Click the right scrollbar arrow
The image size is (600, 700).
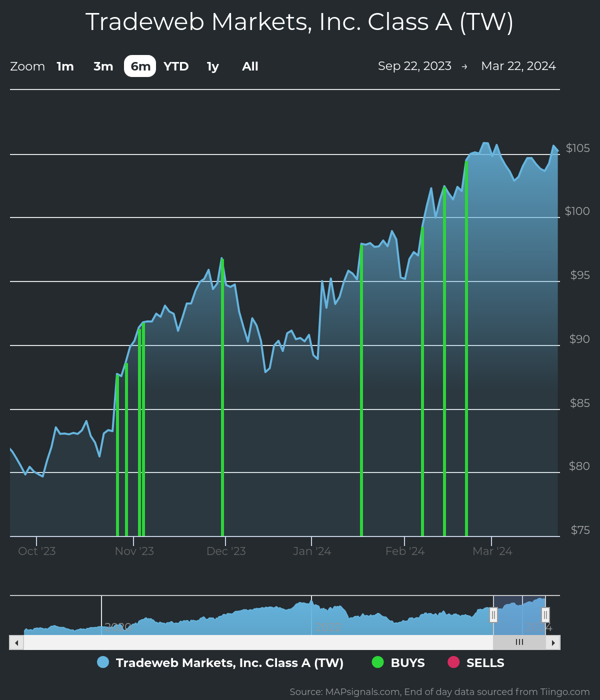554,642
